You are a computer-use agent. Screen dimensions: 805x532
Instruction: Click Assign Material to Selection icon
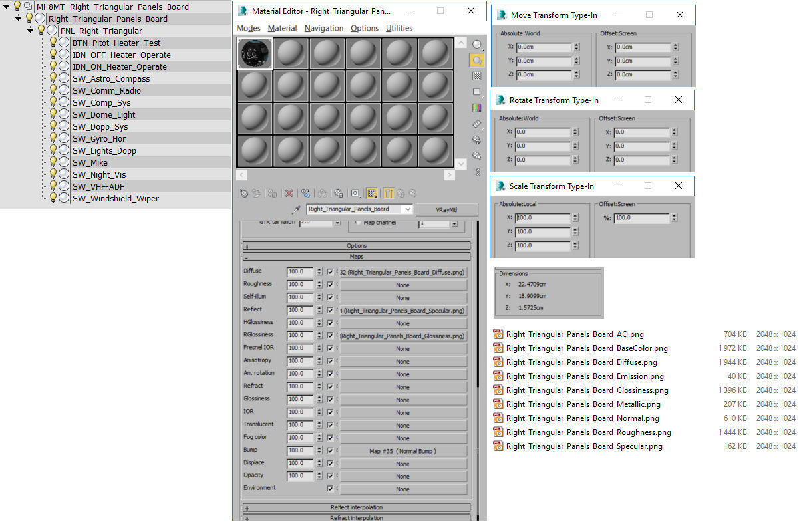pos(273,193)
